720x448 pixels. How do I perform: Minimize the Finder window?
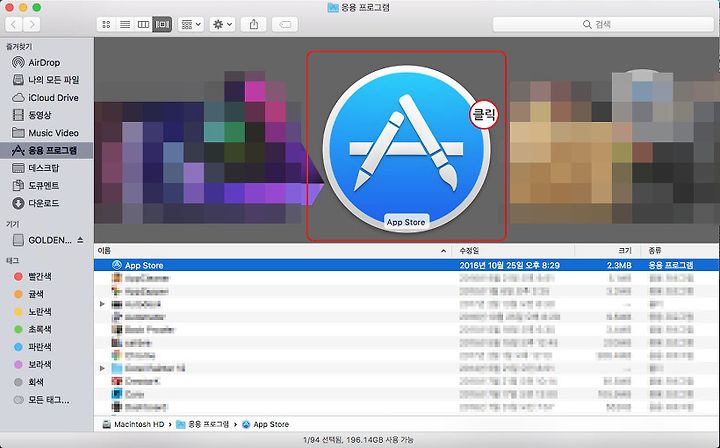(23, 7)
